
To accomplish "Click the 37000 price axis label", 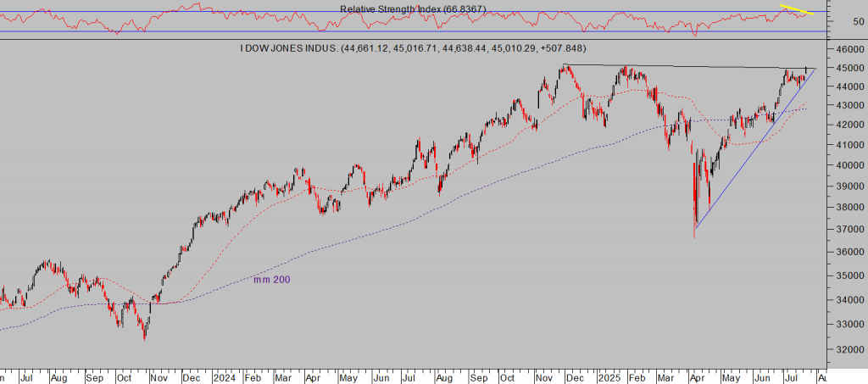I will [x=849, y=229].
